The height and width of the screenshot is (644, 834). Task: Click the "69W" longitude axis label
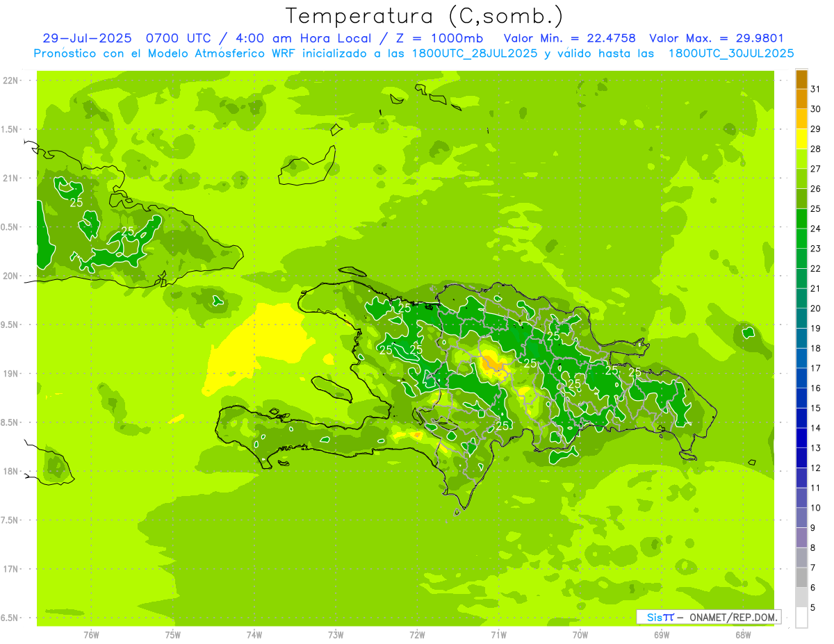[662, 635]
